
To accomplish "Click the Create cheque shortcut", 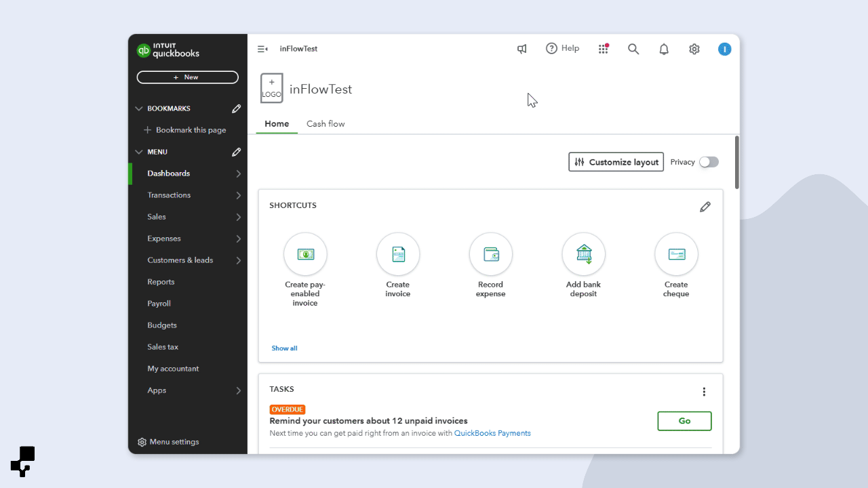I will click(676, 253).
